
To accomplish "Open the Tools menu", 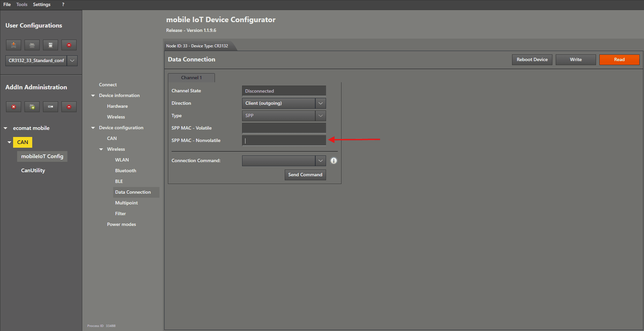I will click(22, 4).
